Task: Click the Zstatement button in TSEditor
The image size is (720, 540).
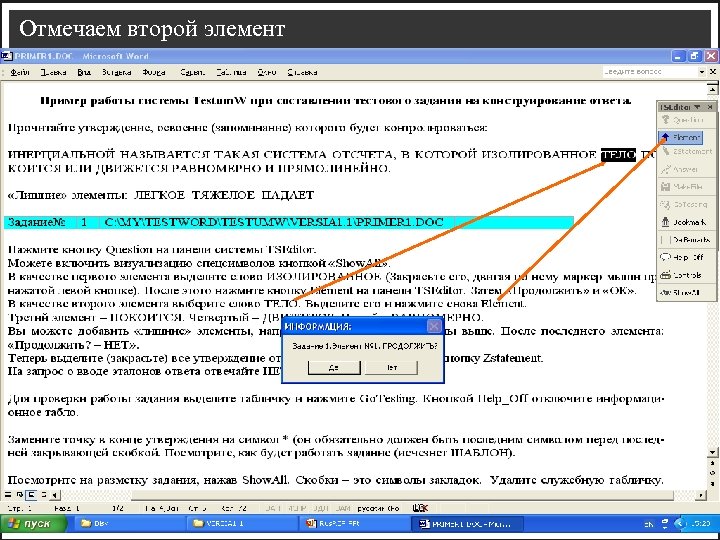Action: click(686, 152)
